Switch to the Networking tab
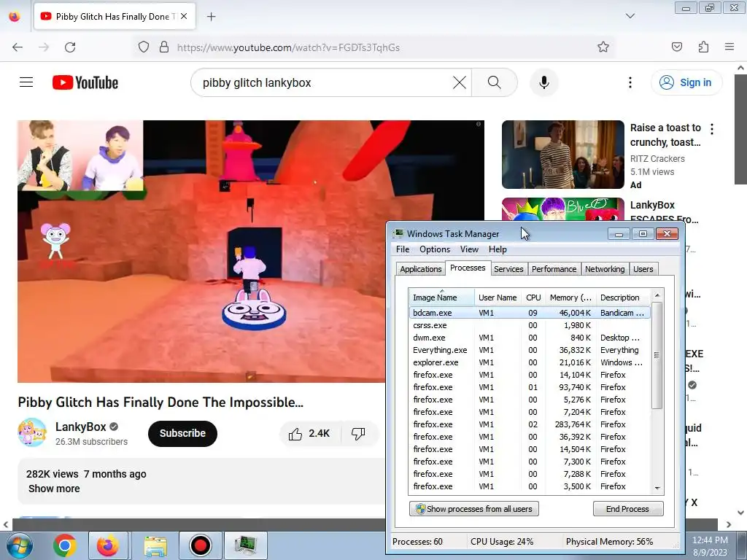This screenshot has width=747, height=560. coord(605,269)
